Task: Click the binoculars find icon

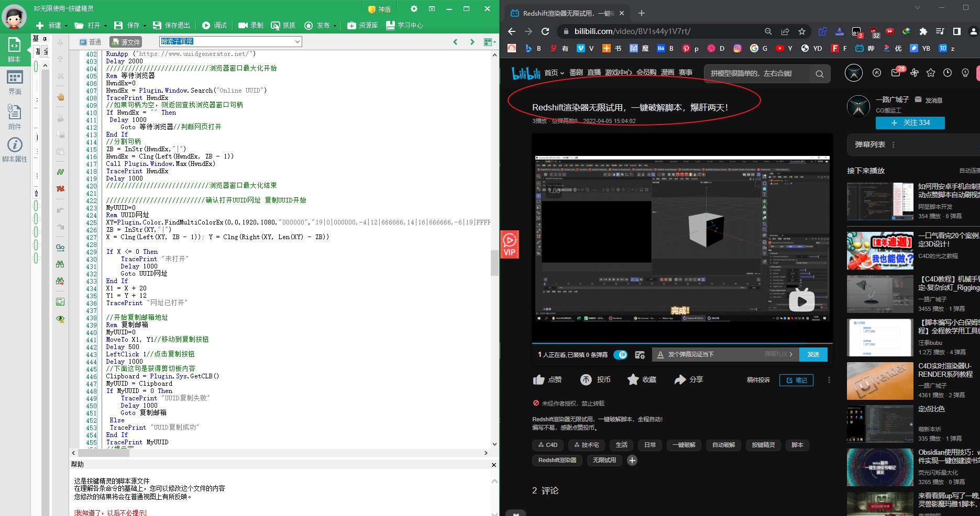Action: tap(60, 264)
